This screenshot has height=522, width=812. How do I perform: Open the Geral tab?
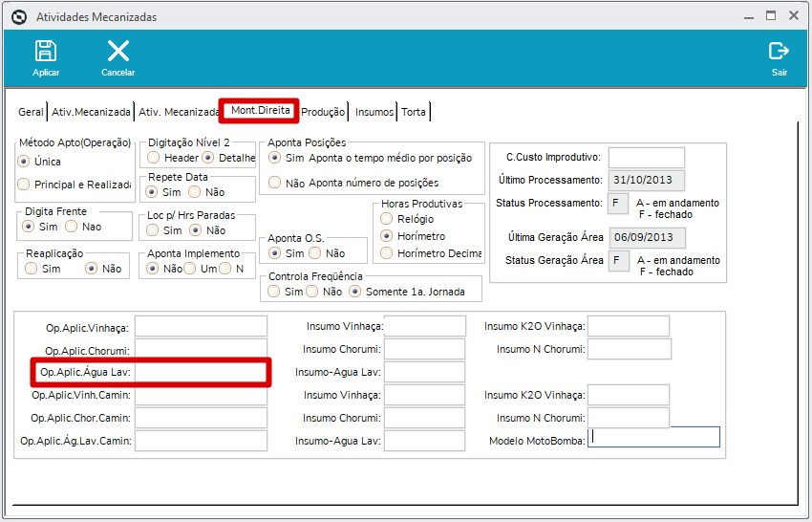(x=31, y=112)
